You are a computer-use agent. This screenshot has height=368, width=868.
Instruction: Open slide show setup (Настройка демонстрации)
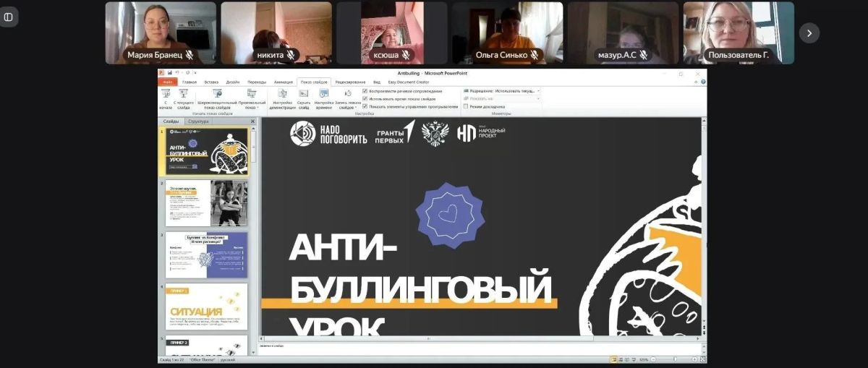click(283, 99)
